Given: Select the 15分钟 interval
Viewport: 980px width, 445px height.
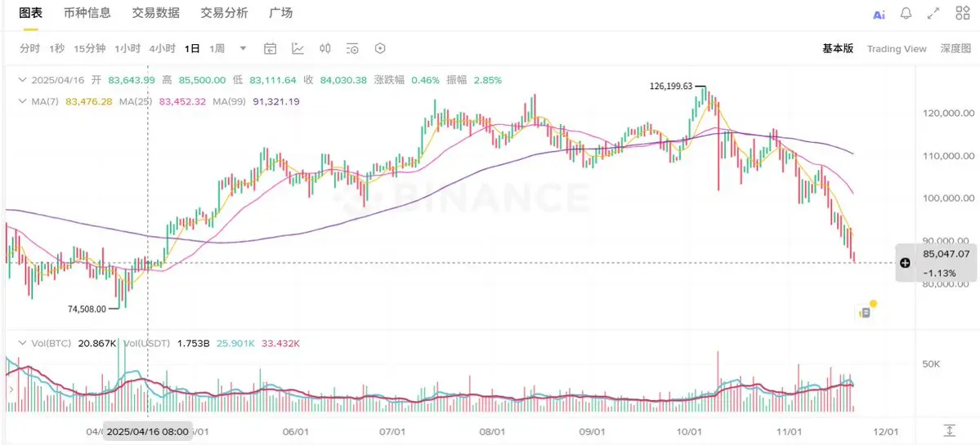Looking at the screenshot, I should tap(89, 49).
